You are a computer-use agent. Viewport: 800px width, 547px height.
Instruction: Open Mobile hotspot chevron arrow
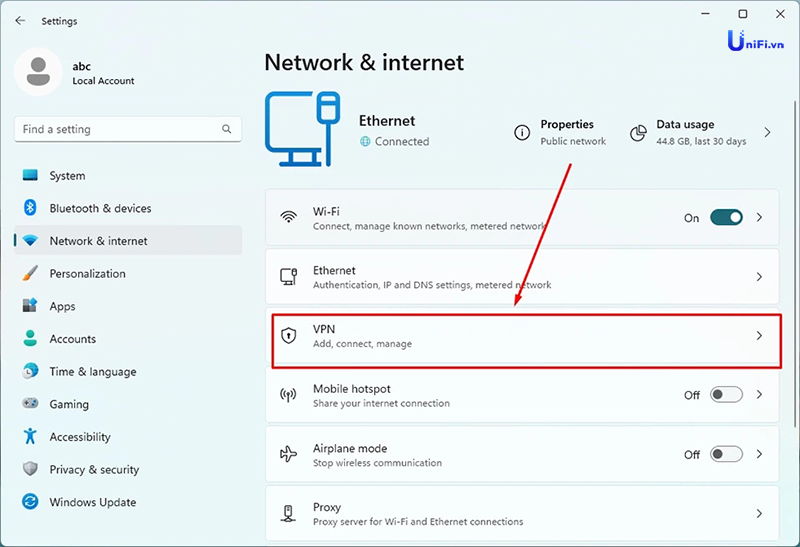point(759,394)
